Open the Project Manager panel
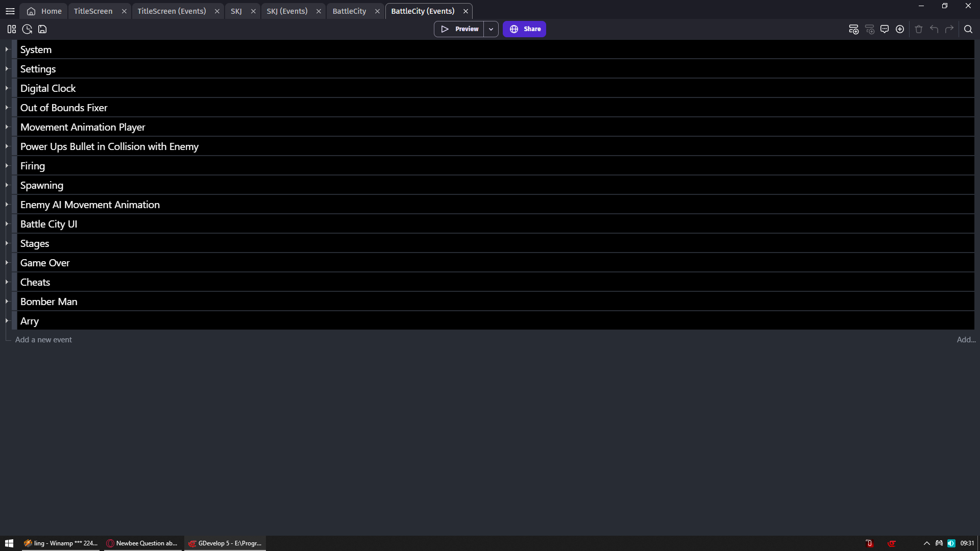This screenshot has width=980, height=551. tap(11, 29)
